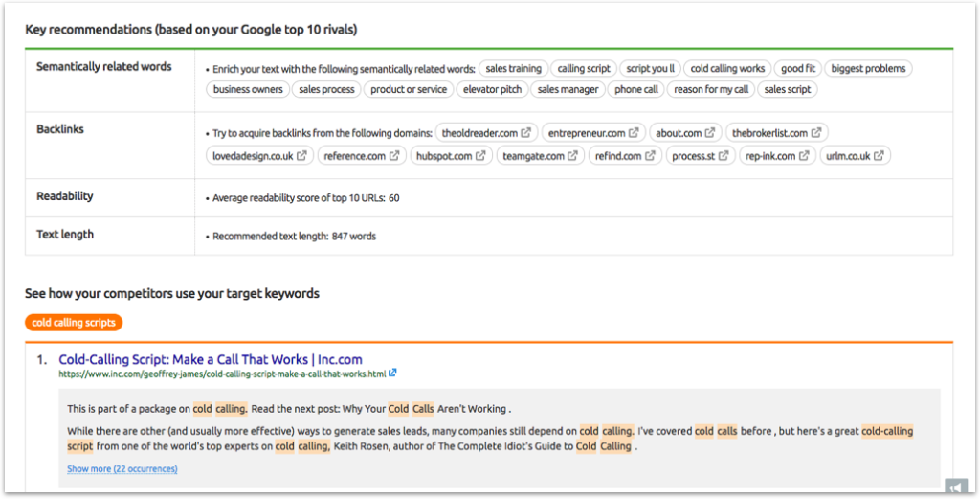Click the 'Backlinks' row label
Image resolution: width=980 pixels, height=499 pixels.
(x=60, y=129)
